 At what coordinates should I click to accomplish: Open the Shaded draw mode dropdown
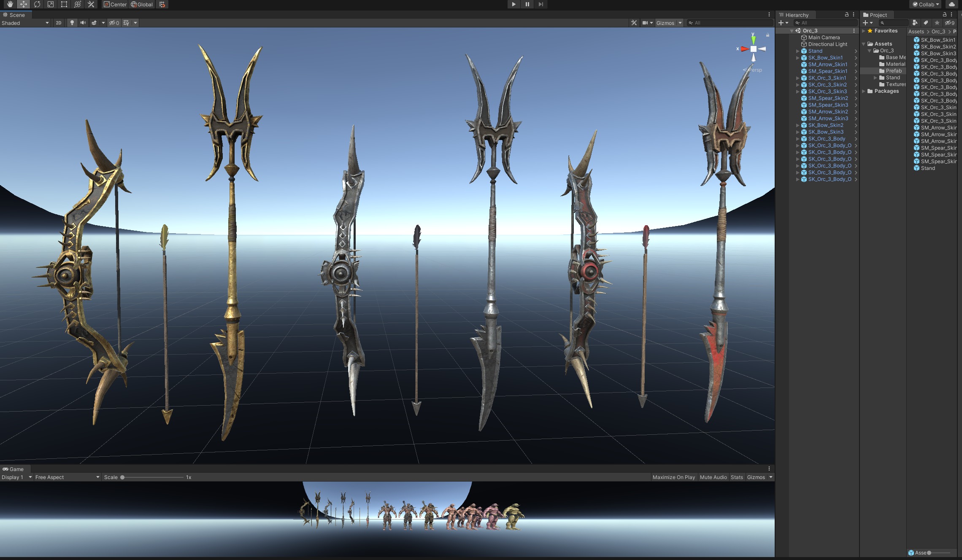[25, 23]
